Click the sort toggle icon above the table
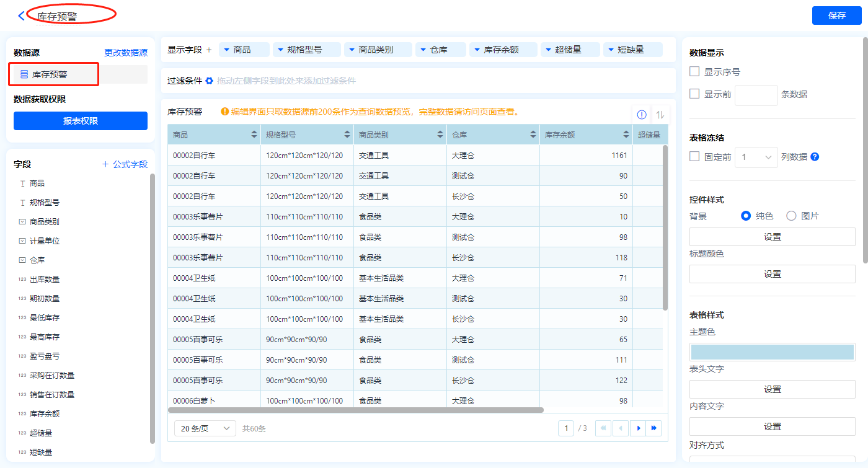 [x=660, y=115]
